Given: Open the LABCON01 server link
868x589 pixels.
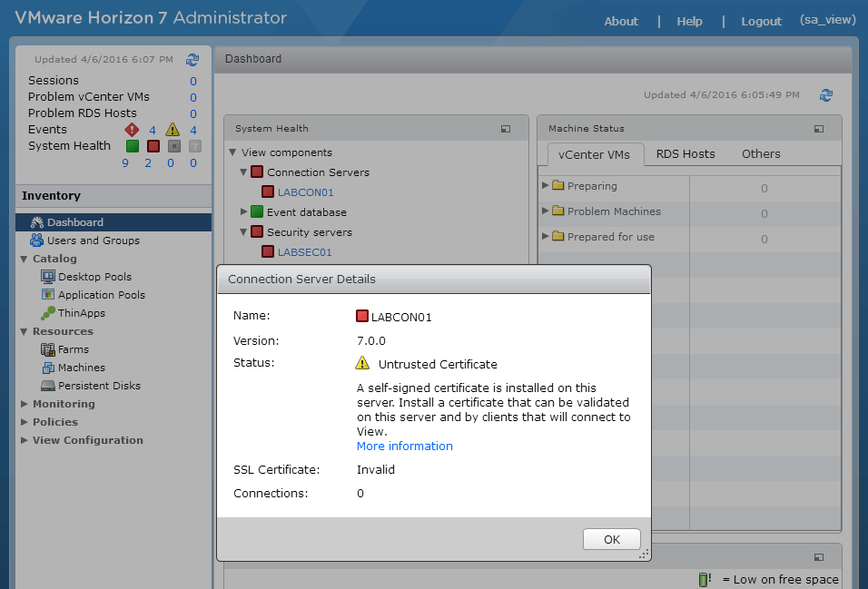Looking at the screenshot, I should [x=306, y=192].
